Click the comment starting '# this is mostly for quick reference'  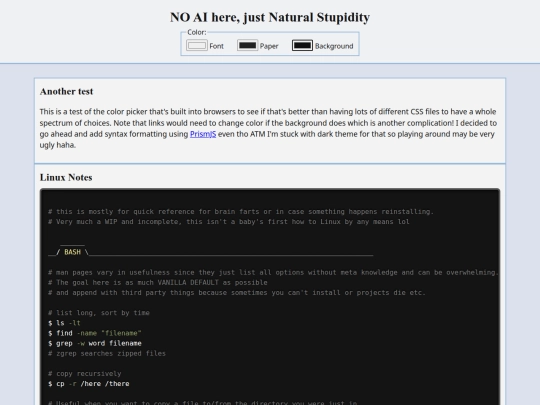[241, 211]
